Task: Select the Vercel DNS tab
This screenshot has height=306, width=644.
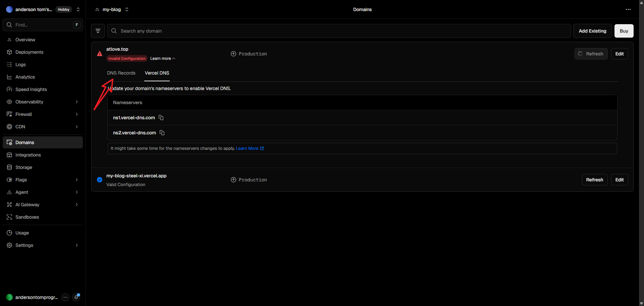Action: click(x=157, y=73)
